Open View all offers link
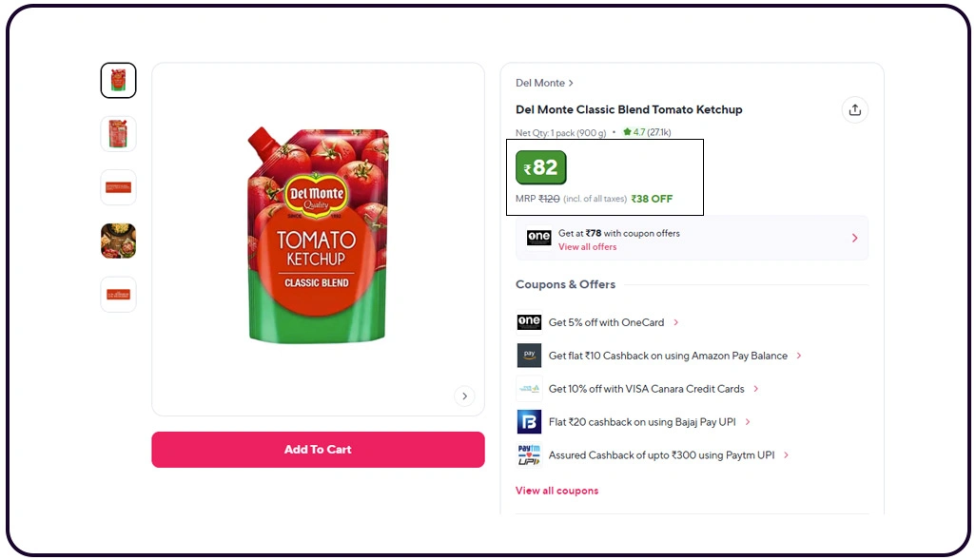The width and height of the screenshot is (976, 560). (587, 247)
